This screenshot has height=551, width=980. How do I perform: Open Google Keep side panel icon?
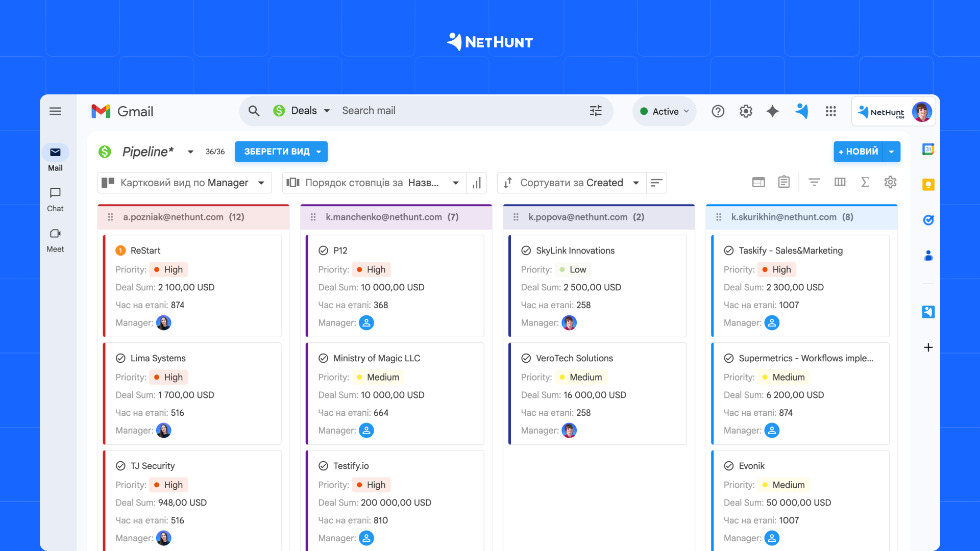click(x=928, y=185)
